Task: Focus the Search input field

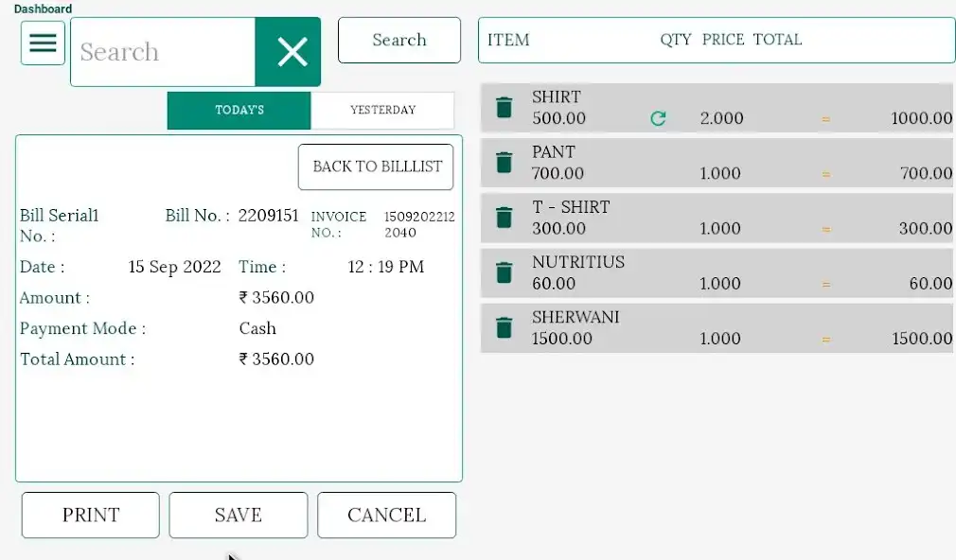Action: point(163,52)
